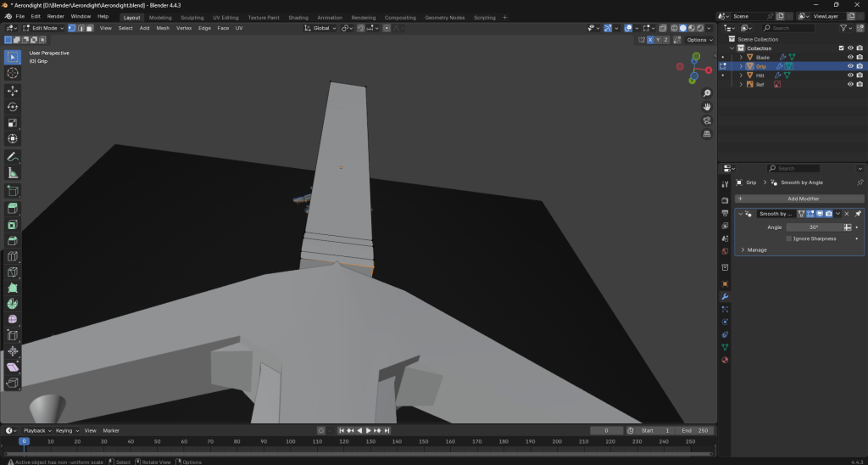Hide the Blade object in viewport
868x465 pixels.
(850, 57)
